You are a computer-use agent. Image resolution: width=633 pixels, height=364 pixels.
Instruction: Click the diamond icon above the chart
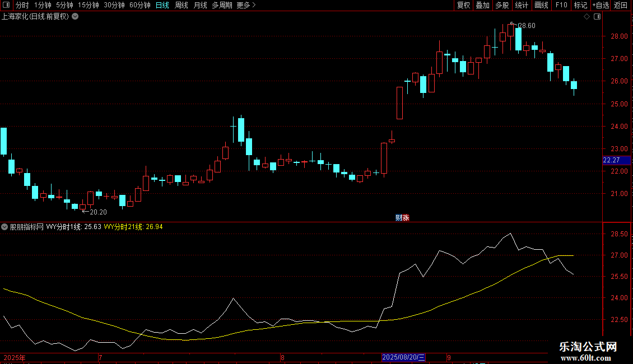[x=587, y=17]
